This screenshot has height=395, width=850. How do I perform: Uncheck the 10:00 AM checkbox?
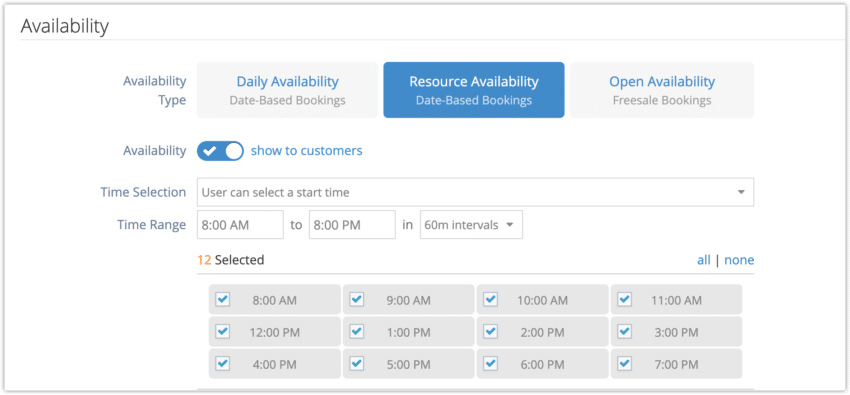click(x=490, y=299)
